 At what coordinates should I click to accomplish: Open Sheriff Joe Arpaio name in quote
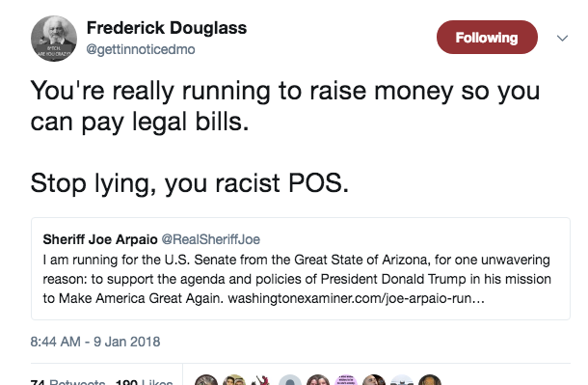pos(100,239)
